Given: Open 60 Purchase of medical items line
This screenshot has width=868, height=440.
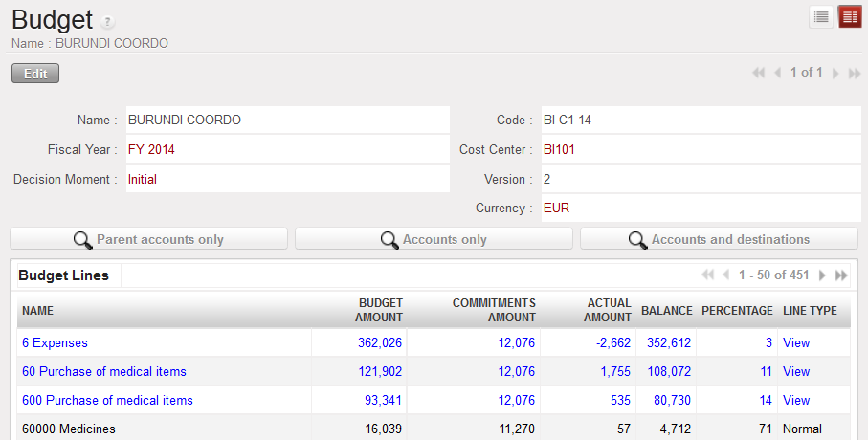Looking at the screenshot, I should tap(103, 371).
